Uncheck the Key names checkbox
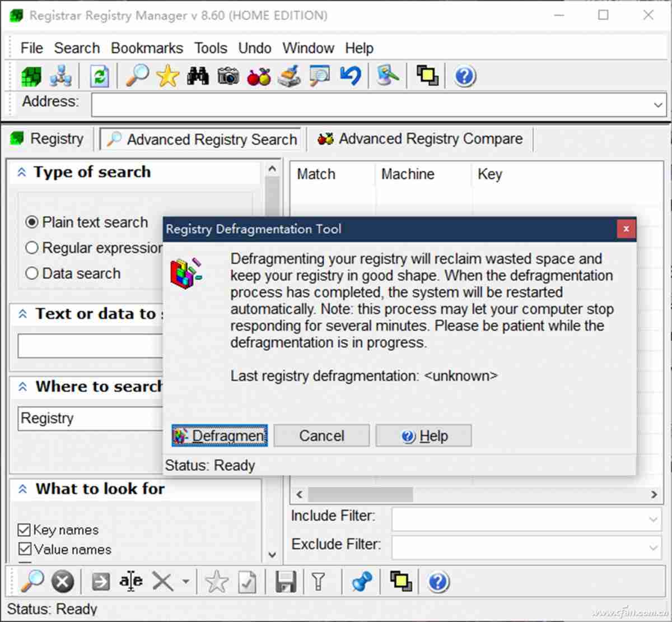The image size is (672, 622). pos(24,530)
